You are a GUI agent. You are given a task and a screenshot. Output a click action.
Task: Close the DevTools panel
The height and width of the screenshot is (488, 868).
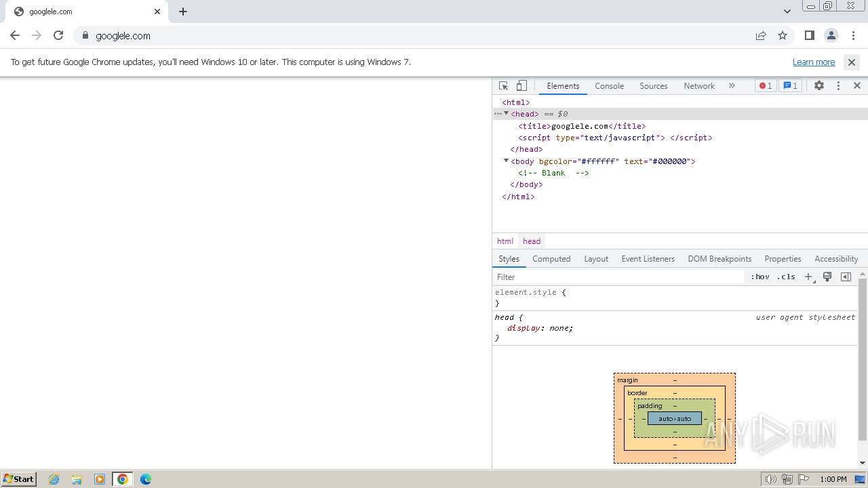tap(857, 86)
